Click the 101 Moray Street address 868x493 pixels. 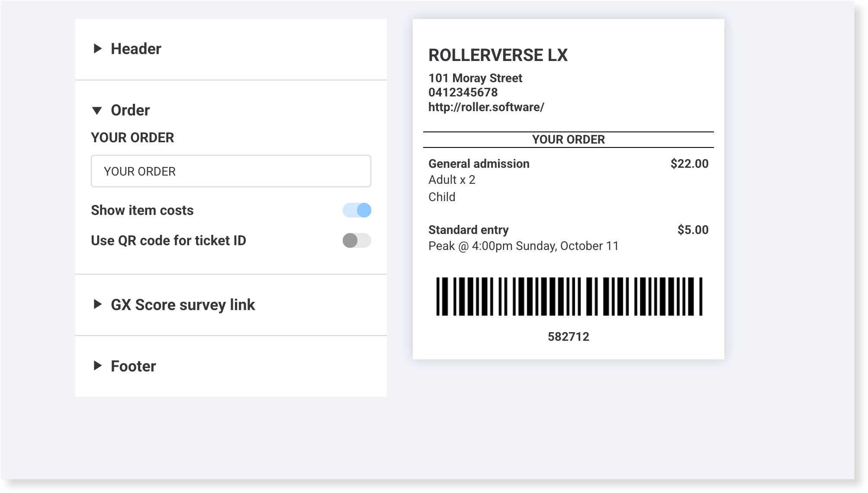pyautogui.click(x=475, y=78)
